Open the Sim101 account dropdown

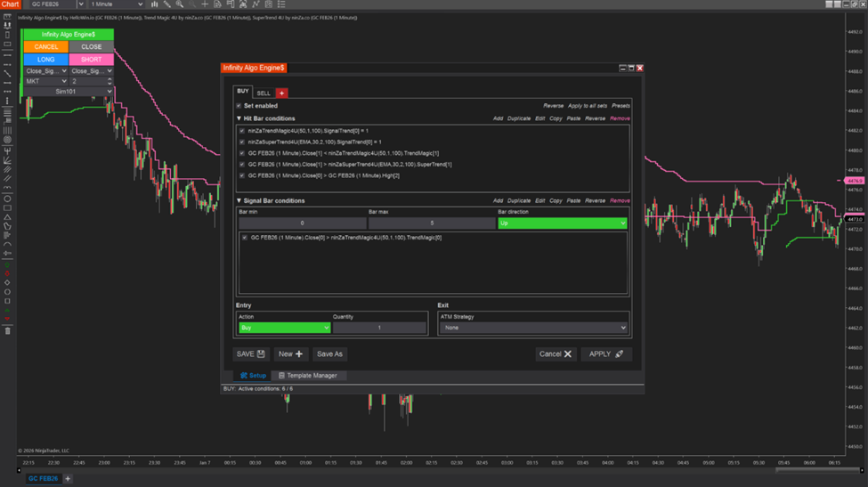tap(69, 92)
